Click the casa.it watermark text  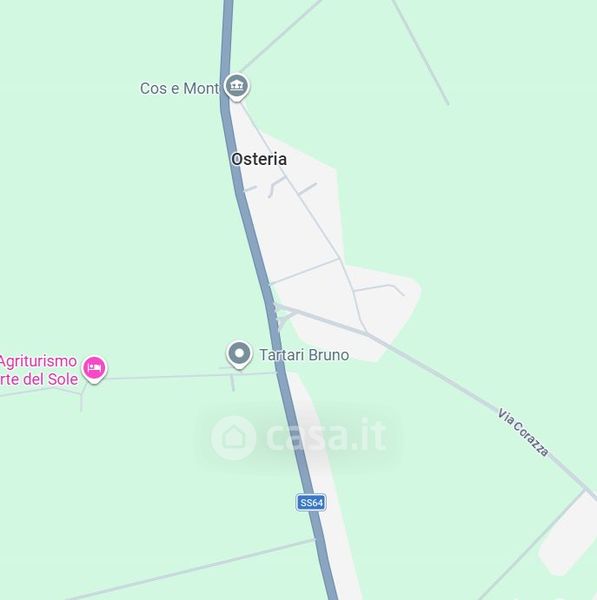click(326, 436)
